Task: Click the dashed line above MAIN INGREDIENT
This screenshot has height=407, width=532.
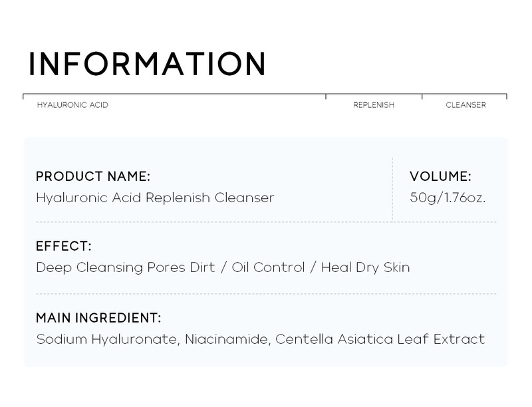Action: coord(266,293)
